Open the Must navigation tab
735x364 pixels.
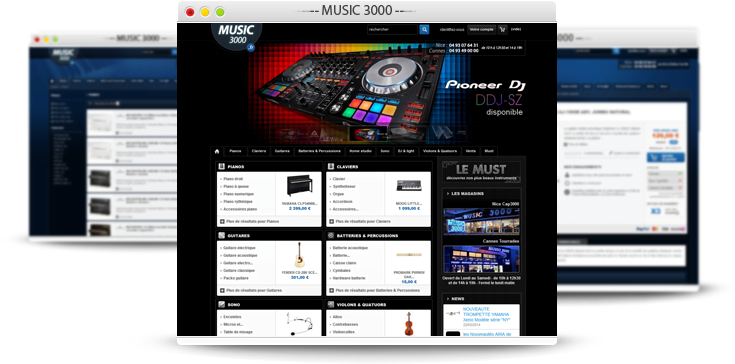click(489, 151)
